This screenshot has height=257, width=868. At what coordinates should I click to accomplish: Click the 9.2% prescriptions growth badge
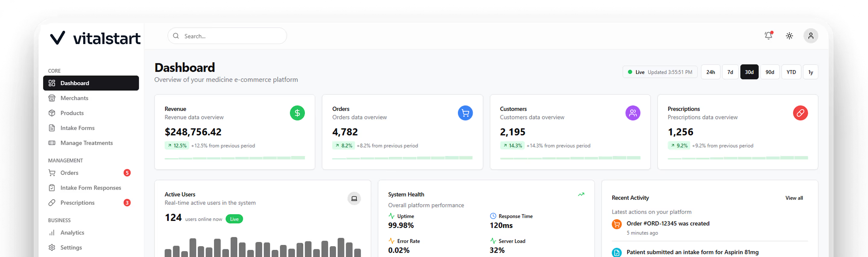pyautogui.click(x=679, y=146)
